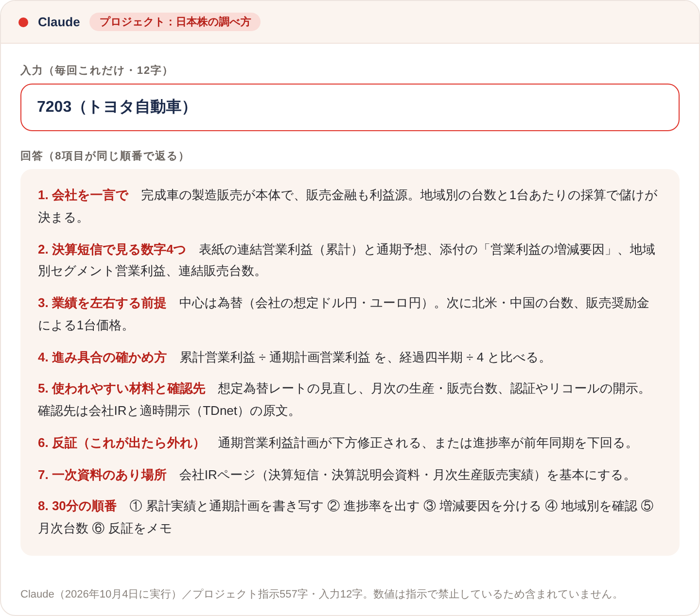Click step ③ 増減要因を分ける
This screenshot has height=616, width=700.
[482, 506]
